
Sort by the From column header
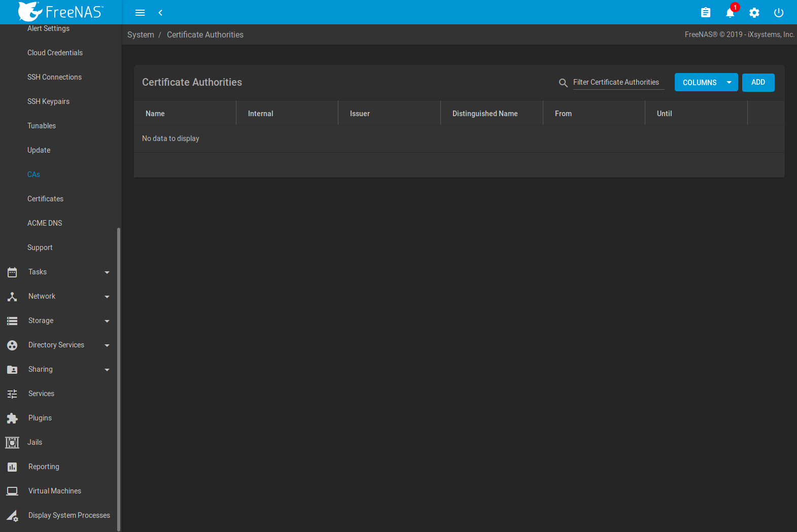coord(563,114)
